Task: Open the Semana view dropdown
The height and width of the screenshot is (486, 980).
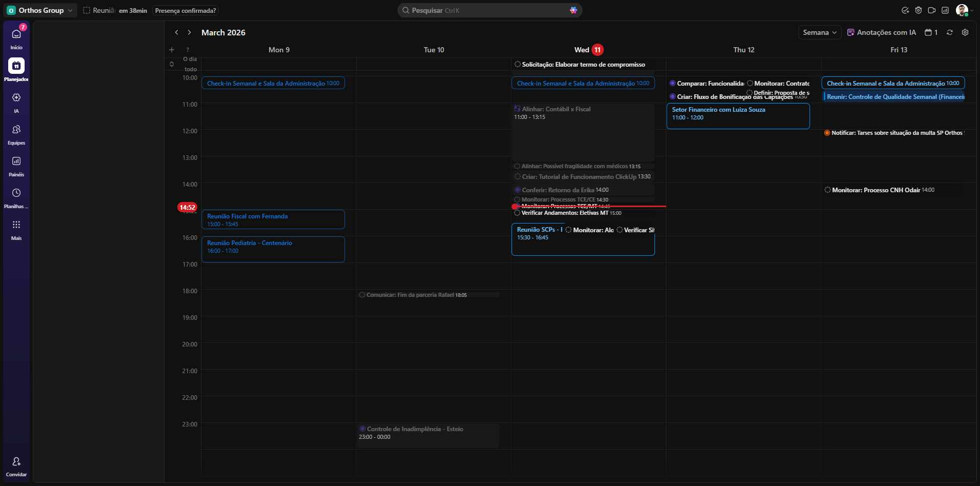Action: pos(820,32)
